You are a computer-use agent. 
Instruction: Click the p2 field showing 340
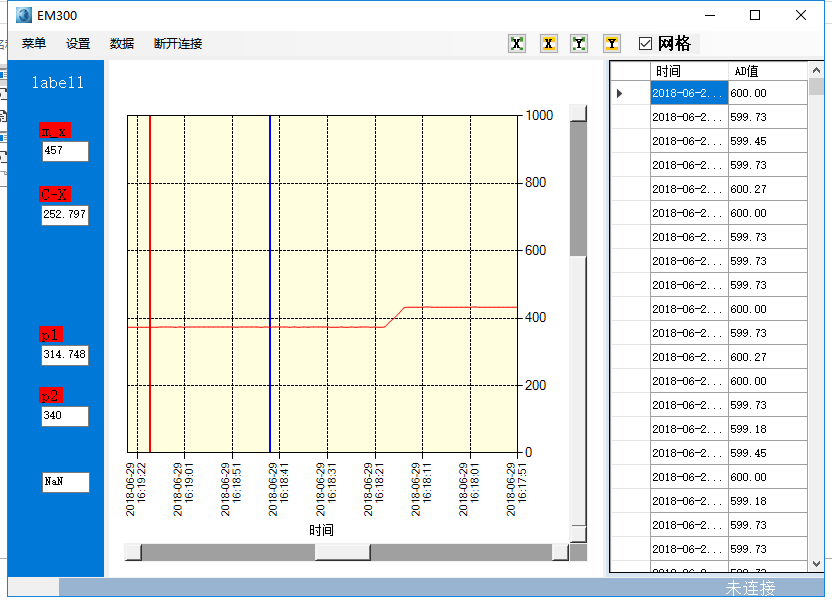pos(65,416)
